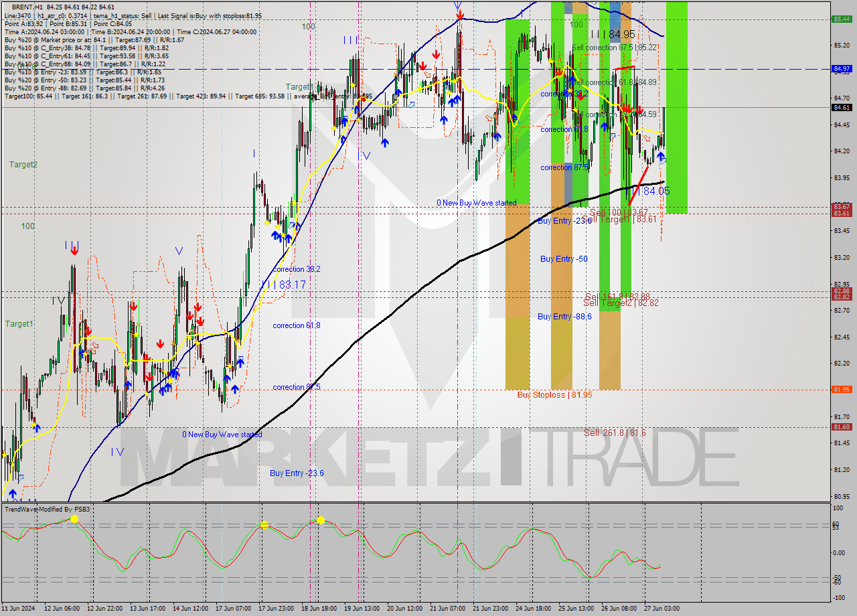Viewport: 857px width, 616px height.
Task: Click the 83.67 price tag on axis
Action: [x=842, y=206]
